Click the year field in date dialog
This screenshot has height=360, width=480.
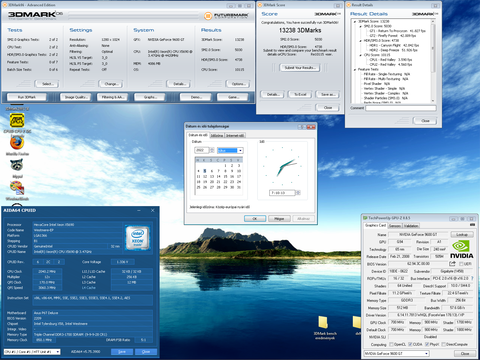202,150
